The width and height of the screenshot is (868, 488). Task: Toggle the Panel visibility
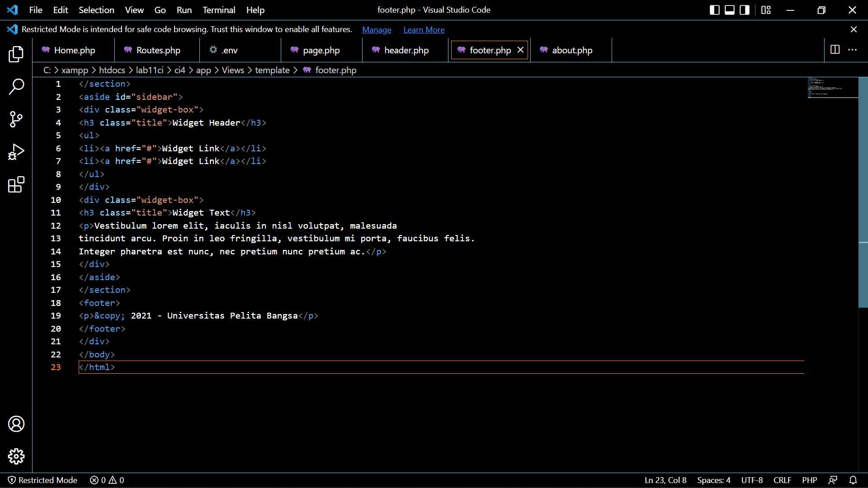pyautogui.click(x=729, y=9)
